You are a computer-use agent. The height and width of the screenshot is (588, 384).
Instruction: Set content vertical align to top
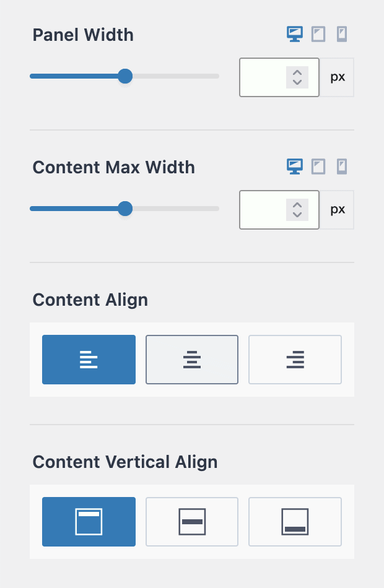[89, 522]
